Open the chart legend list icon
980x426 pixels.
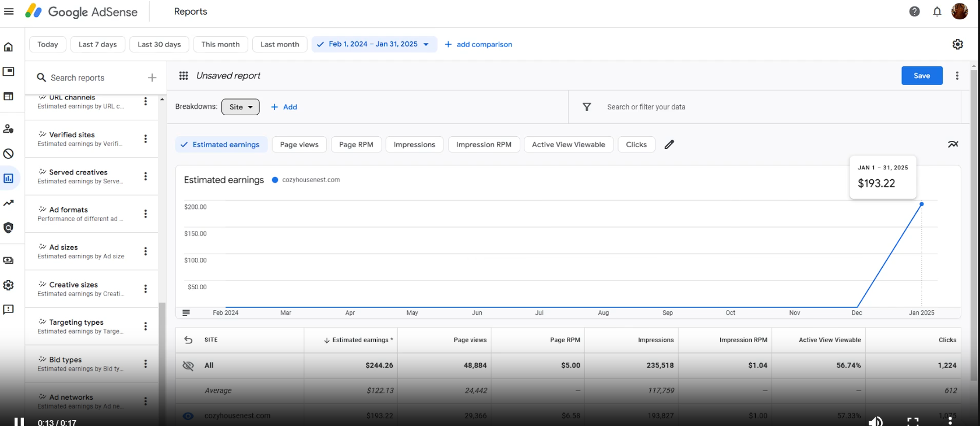pyautogui.click(x=186, y=313)
